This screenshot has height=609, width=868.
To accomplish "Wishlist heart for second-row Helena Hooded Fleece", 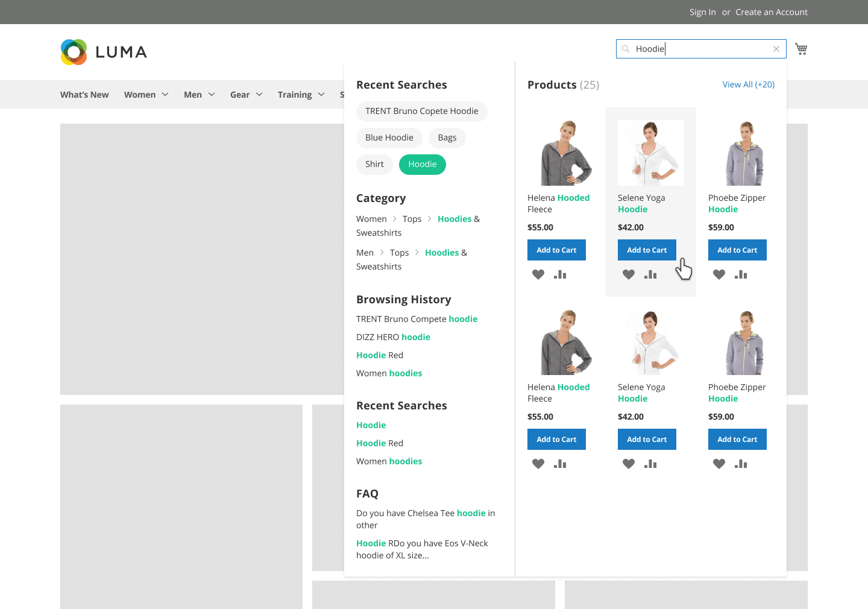I will coord(538,464).
